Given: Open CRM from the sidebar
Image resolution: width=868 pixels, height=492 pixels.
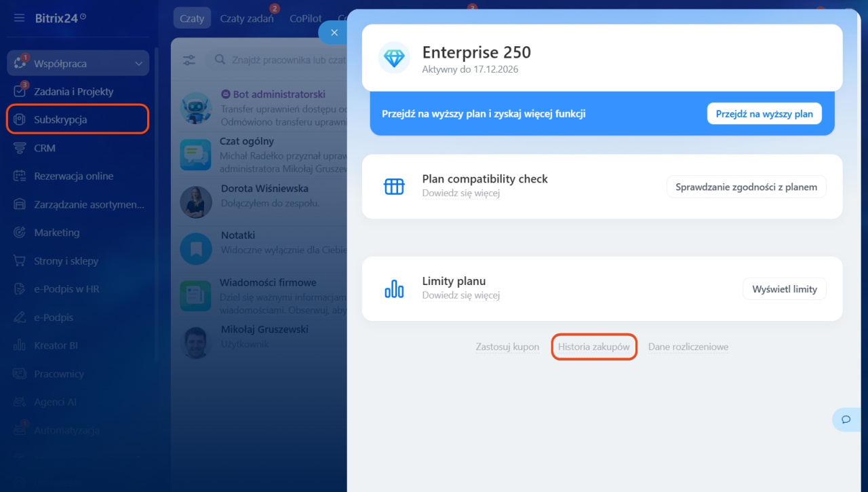Looking at the screenshot, I should [x=45, y=148].
